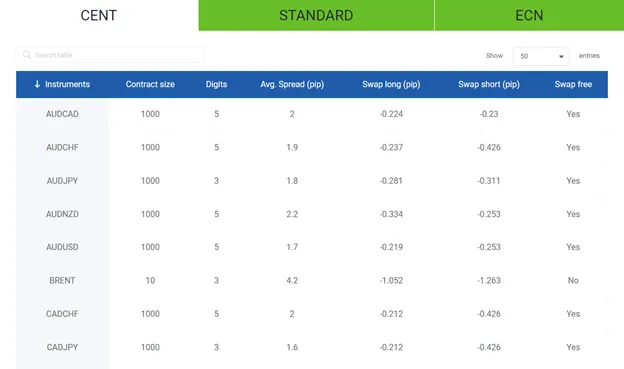This screenshot has height=369, width=624.
Task: Select the CADJPY instrument cell
Action: (62, 347)
